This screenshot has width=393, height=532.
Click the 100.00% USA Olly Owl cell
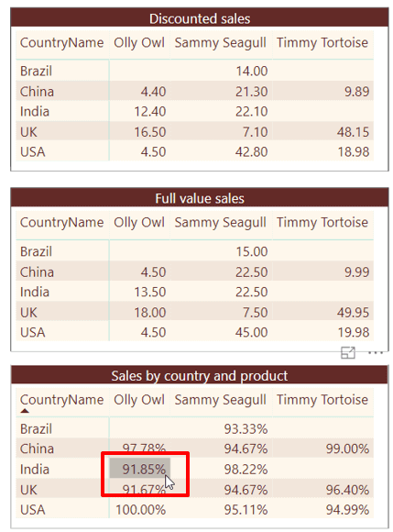(140, 510)
